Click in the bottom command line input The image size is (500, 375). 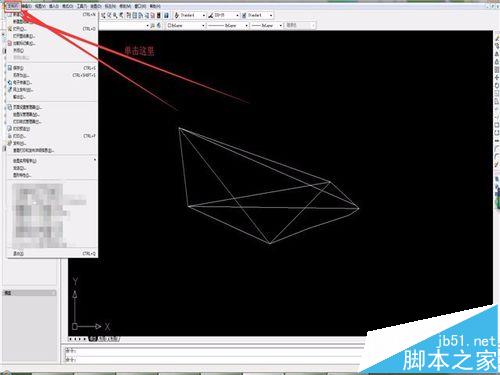coord(213,360)
